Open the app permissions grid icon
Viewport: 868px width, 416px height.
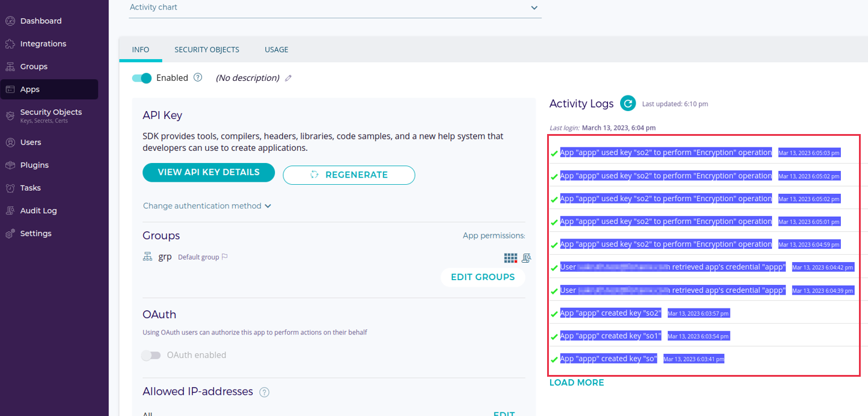tap(510, 258)
